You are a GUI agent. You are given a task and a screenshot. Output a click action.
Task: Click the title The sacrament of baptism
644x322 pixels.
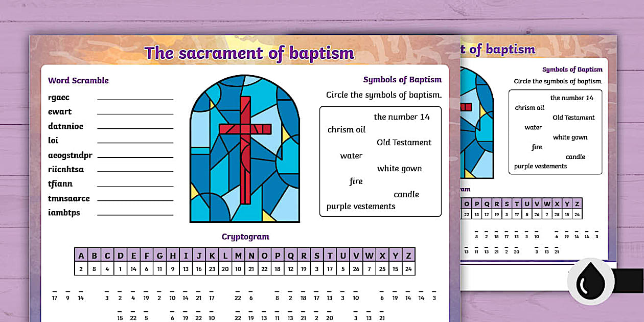[249, 53]
